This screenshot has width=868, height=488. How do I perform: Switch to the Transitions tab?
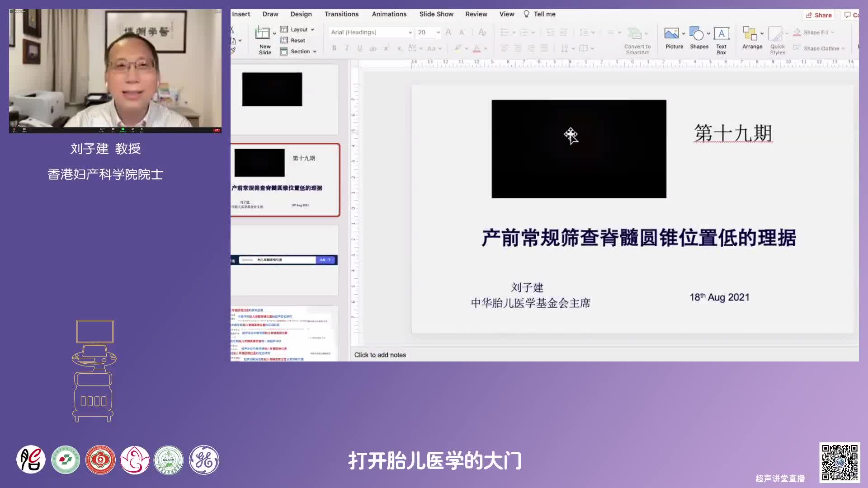click(341, 14)
